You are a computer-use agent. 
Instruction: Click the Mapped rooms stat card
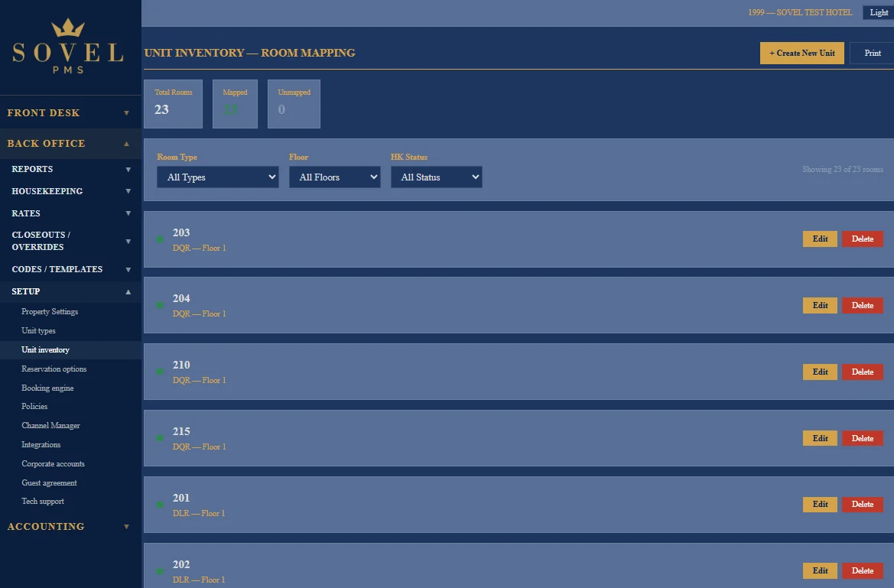coord(235,104)
